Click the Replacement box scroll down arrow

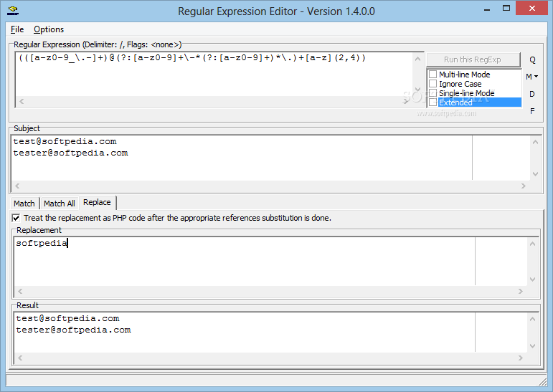click(532, 279)
